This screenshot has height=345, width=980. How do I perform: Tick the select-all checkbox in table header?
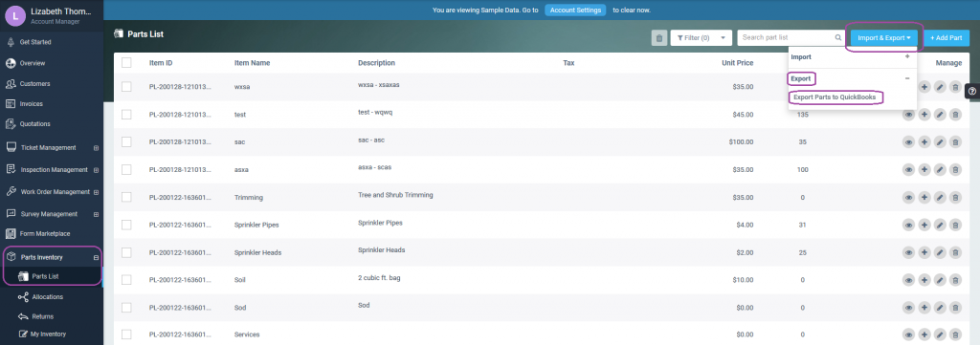point(126,62)
